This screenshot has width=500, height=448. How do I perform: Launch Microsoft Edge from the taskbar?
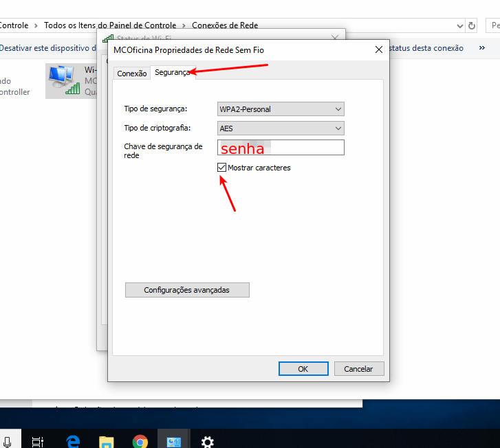click(73, 442)
